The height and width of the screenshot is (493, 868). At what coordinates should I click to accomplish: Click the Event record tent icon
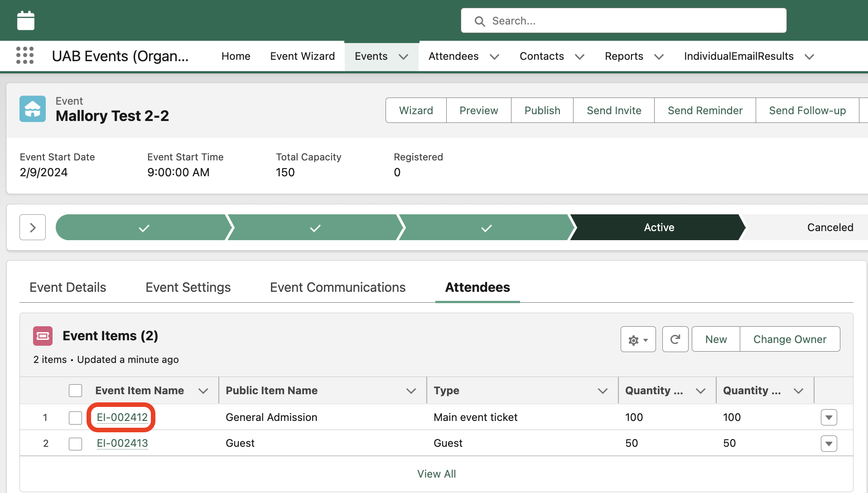33,109
